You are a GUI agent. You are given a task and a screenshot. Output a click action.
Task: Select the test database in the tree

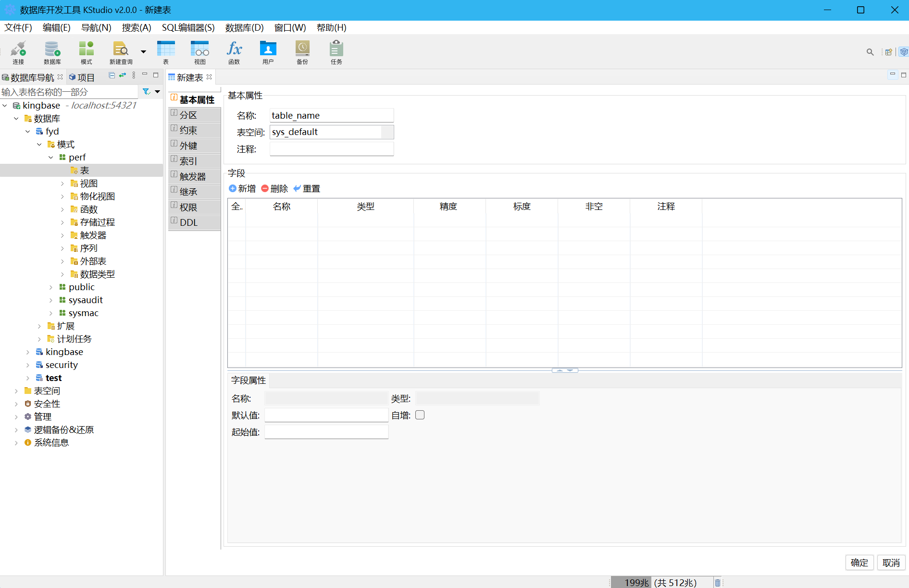pyautogui.click(x=53, y=378)
